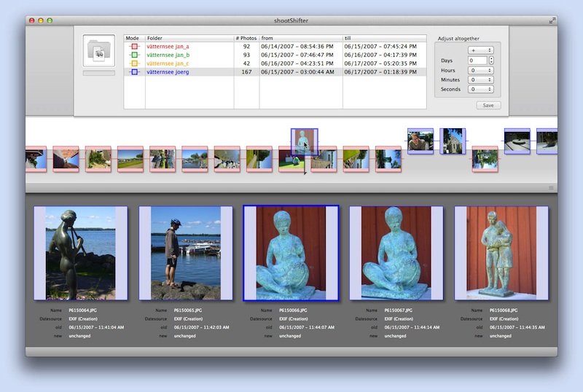Select the P6150068.JPG couple statue photo

[500, 253]
